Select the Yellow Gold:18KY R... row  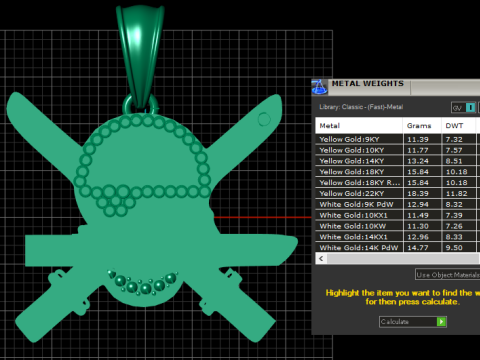pos(398,183)
